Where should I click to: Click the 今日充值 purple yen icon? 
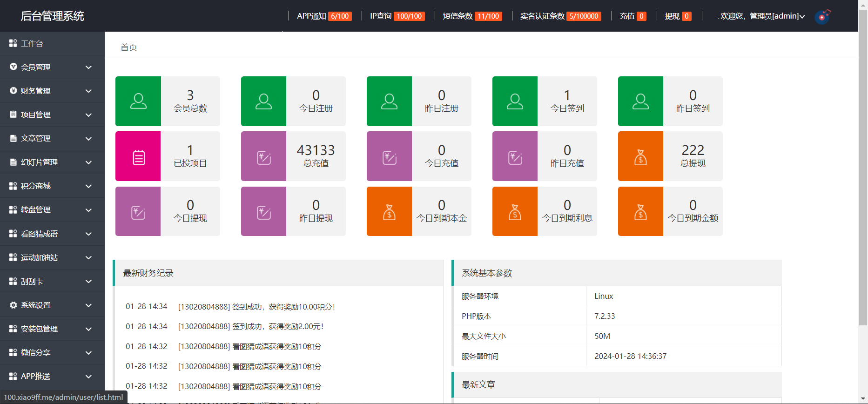pyautogui.click(x=390, y=158)
